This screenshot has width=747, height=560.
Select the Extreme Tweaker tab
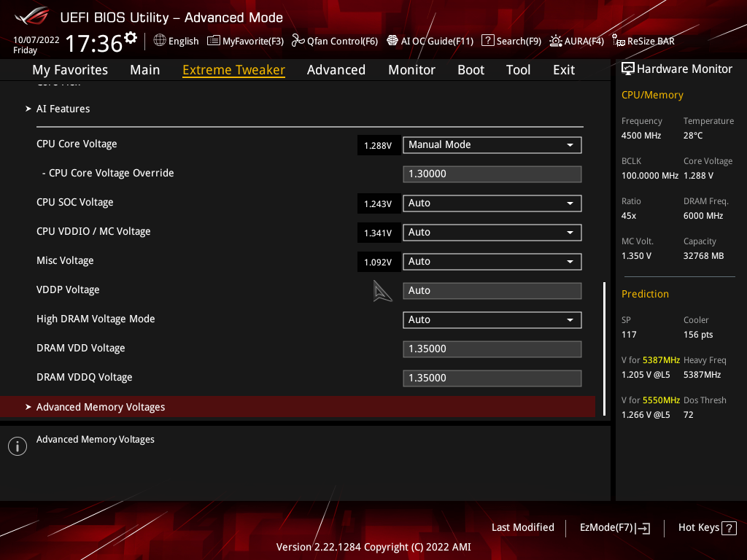click(x=234, y=70)
